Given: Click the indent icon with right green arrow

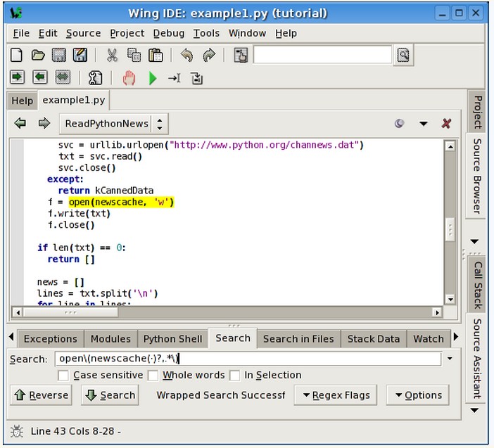Looking at the screenshot, I should pyautogui.click(x=17, y=77).
